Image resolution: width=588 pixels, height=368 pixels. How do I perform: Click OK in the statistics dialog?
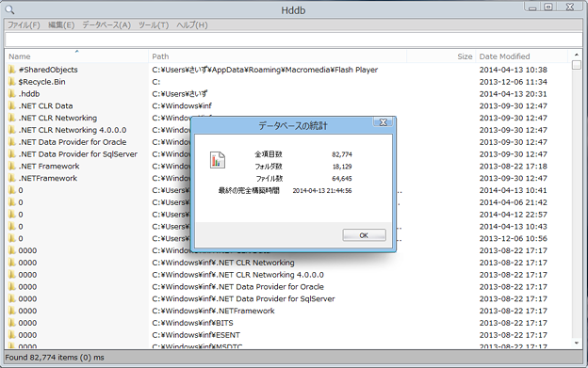click(364, 235)
